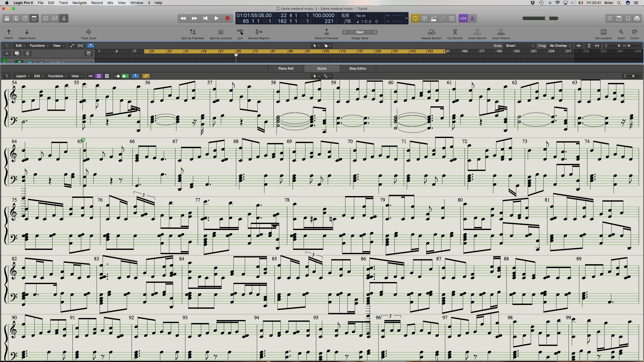Viewport: 644px width, 362px height.
Task: Click the Fast Forward transport button
Action: [x=194, y=18]
